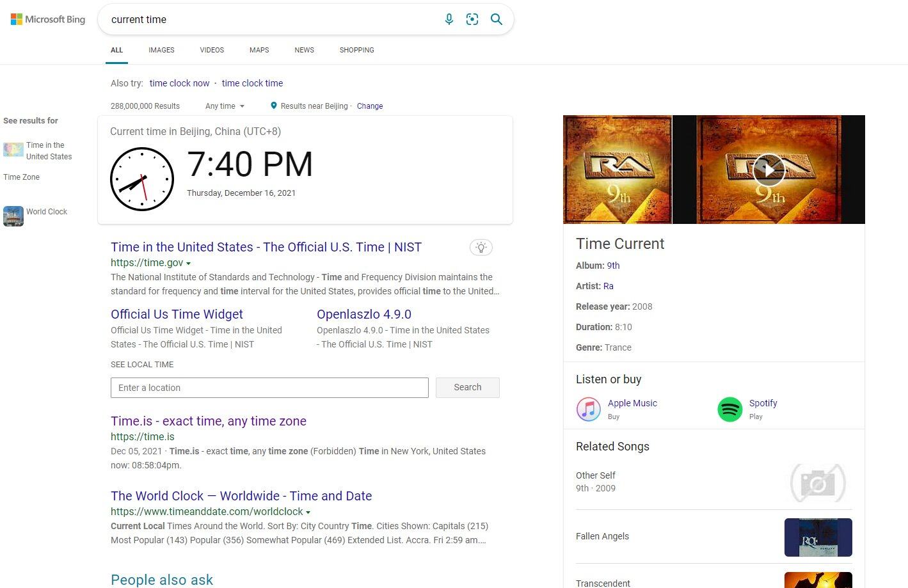
Task: Switch to the SHOPPING tab
Action: 356,50
